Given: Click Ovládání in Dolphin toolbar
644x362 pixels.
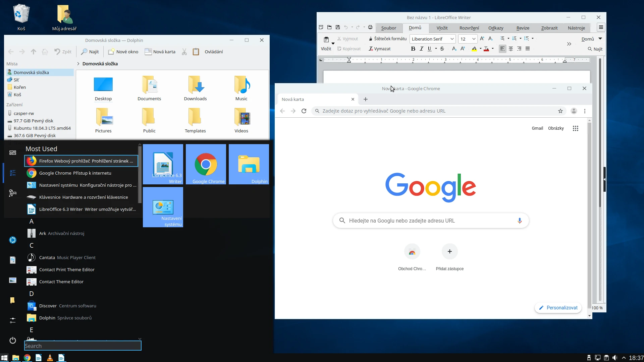Looking at the screenshot, I should point(214,52).
